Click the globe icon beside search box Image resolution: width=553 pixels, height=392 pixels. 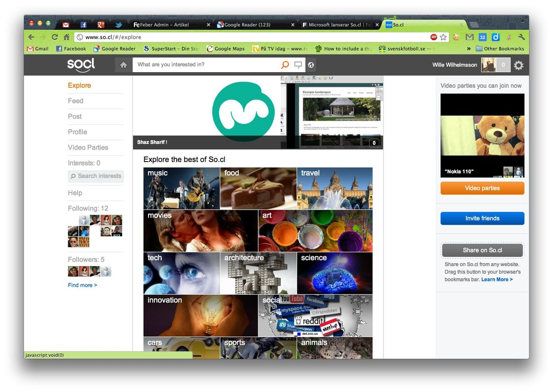pyautogui.click(x=311, y=65)
